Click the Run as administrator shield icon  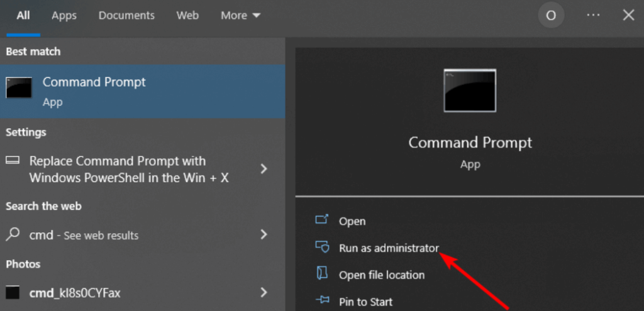(322, 248)
